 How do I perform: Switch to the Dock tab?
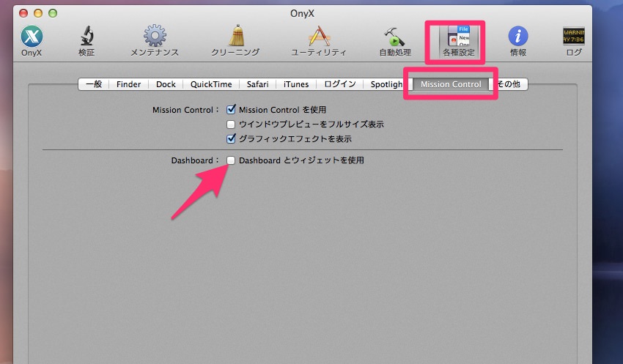pyautogui.click(x=166, y=84)
